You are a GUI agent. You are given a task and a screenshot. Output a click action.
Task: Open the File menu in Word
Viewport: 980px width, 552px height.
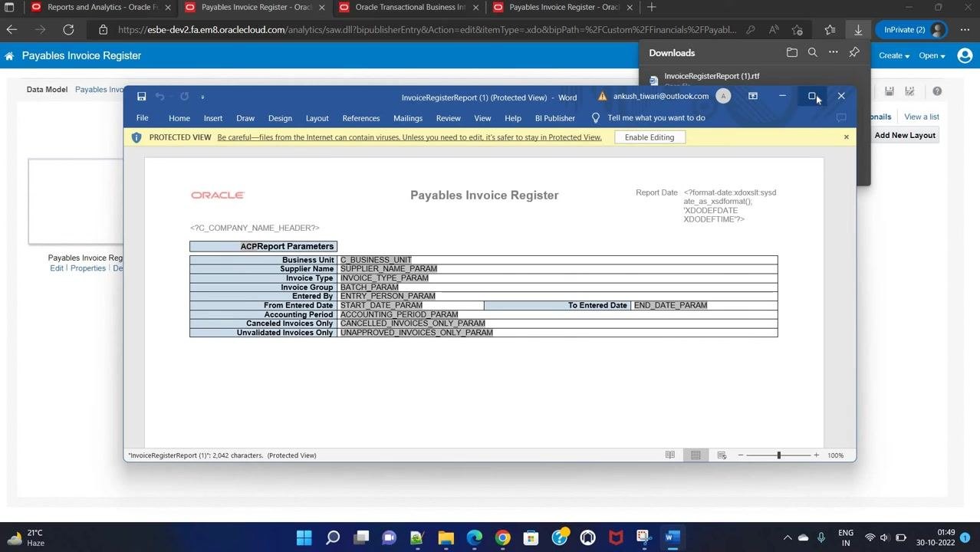[143, 118]
